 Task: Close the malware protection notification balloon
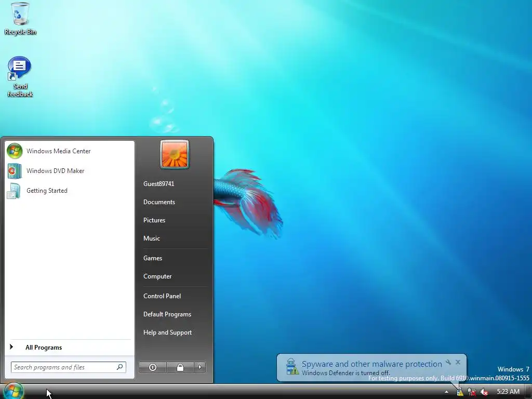(458, 362)
